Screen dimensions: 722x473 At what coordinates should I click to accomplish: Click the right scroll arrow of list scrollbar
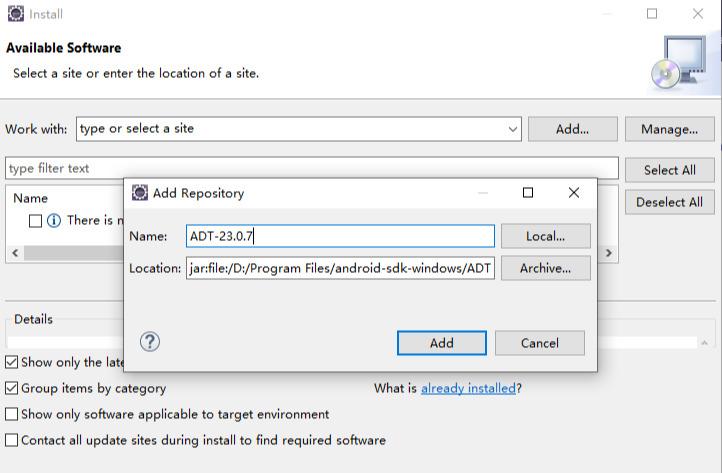609,253
